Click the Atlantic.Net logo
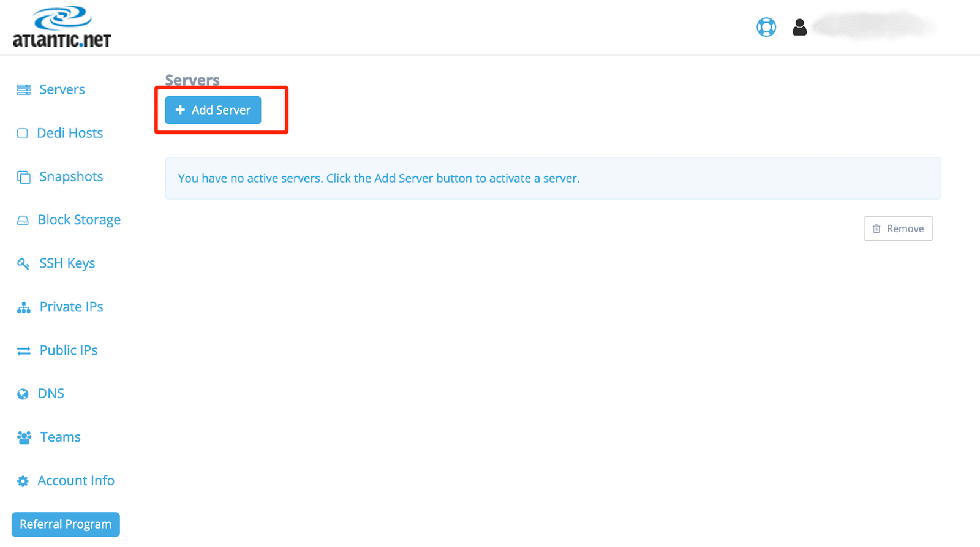This screenshot has width=980, height=547. tap(62, 27)
